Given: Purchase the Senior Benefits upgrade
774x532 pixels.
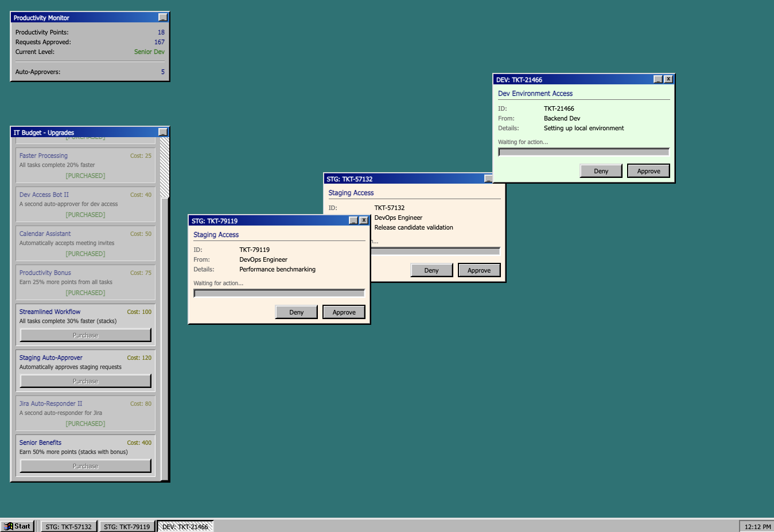Looking at the screenshot, I should tap(85, 466).
